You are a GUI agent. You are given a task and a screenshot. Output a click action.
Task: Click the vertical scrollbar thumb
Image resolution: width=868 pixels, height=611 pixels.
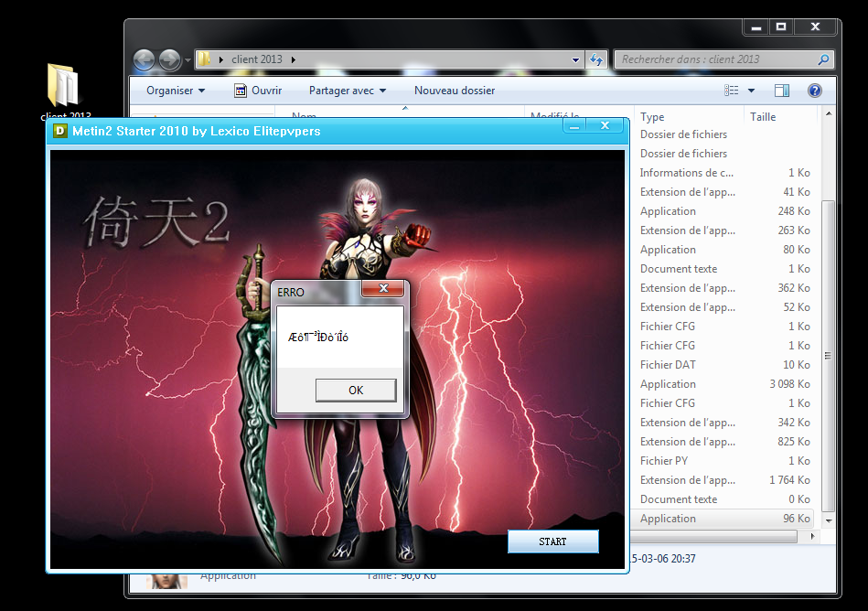pos(828,355)
